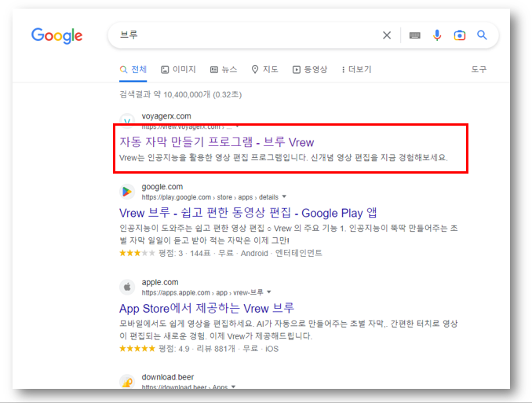Expand download.beer result options arrow

tap(233, 387)
